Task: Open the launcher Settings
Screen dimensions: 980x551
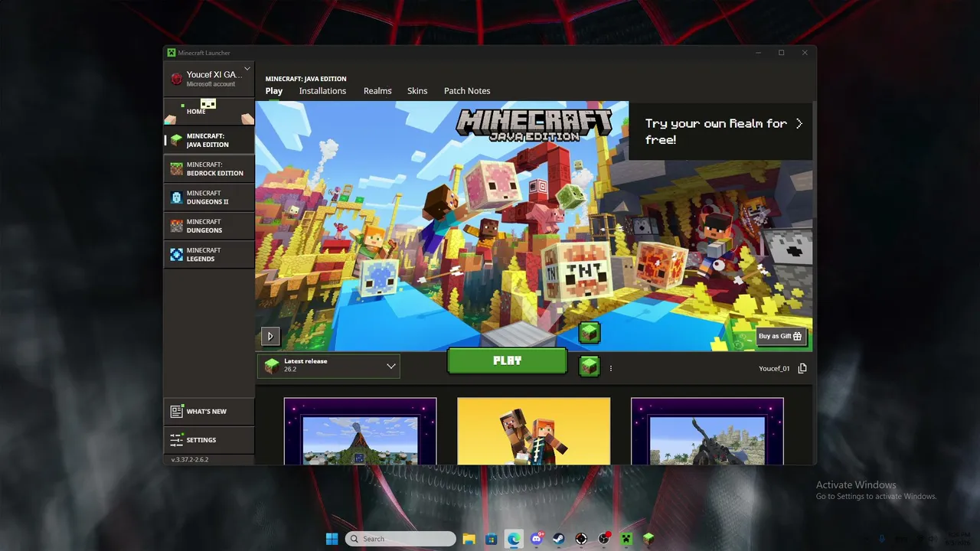Action: click(209, 440)
